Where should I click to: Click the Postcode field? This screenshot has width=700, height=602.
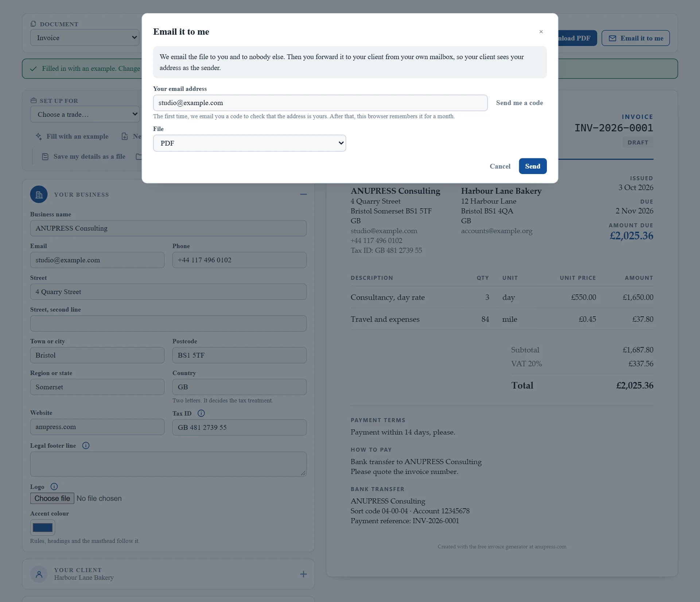(x=240, y=355)
